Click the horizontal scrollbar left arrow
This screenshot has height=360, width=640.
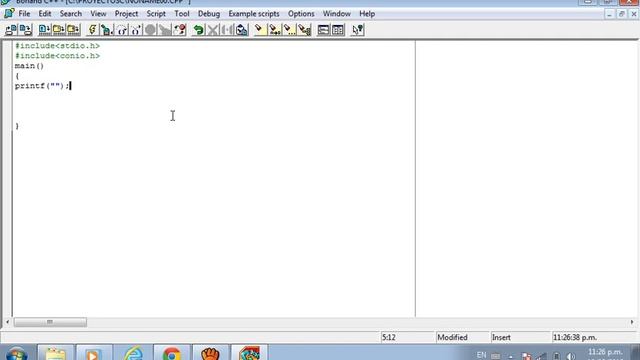(7, 322)
